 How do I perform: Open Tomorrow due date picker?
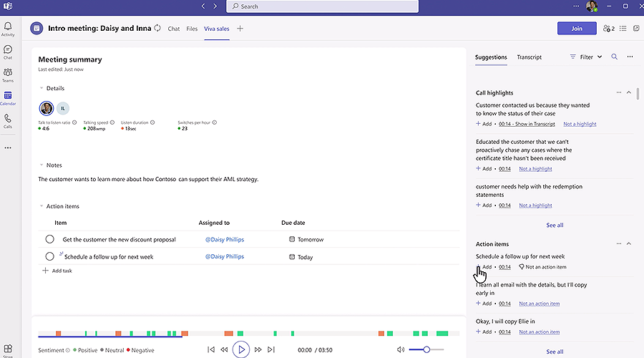[x=306, y=239]
